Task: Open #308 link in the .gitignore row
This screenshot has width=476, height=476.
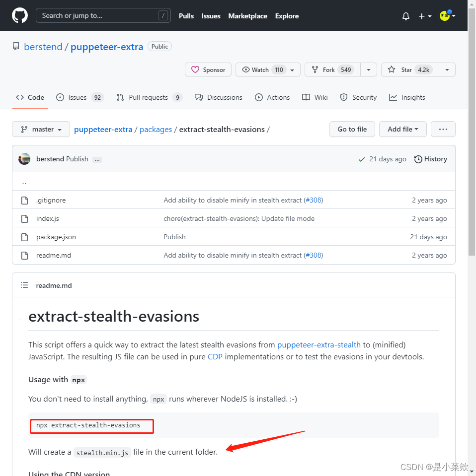Action: 314,201
